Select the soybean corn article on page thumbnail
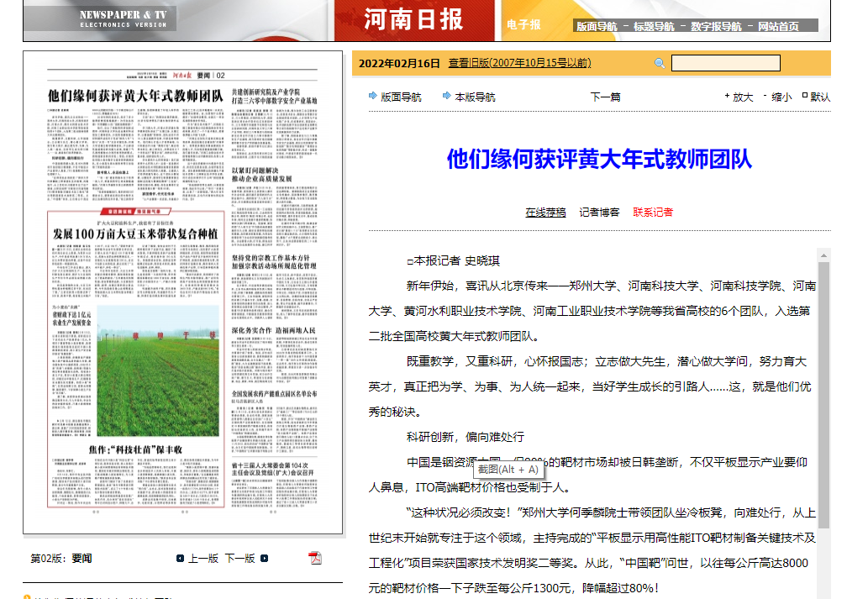This screenshot has width=868, height=599. click(x=134, y=233)
